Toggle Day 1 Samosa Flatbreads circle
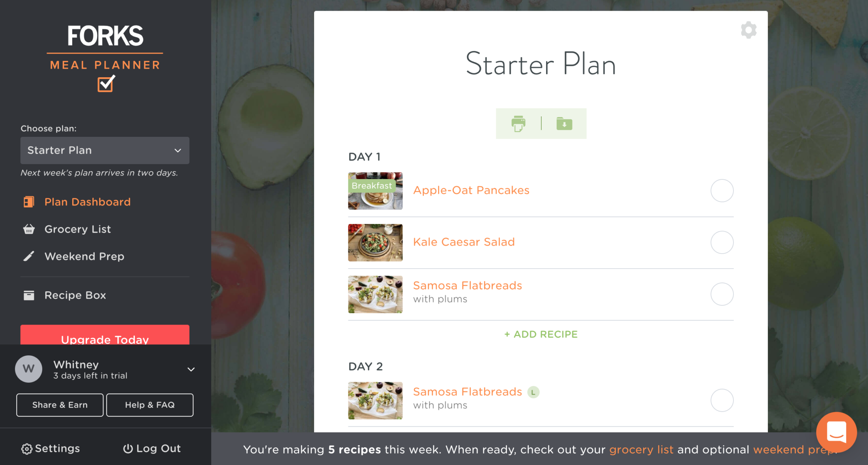This screenshot has height=465, width=868. tap(722, 294)
